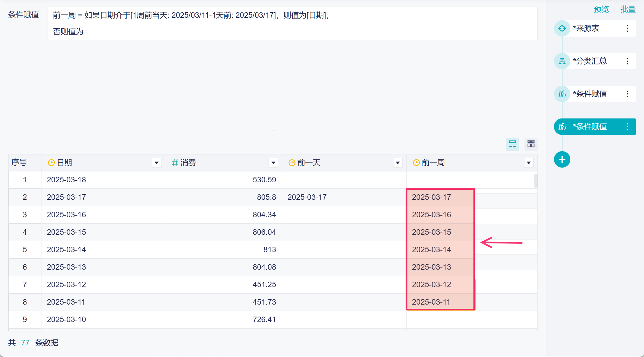This screenshot has height=357, width=644.
Task: Open the 前一周 column filter dropdown
Action: point(529,163)
